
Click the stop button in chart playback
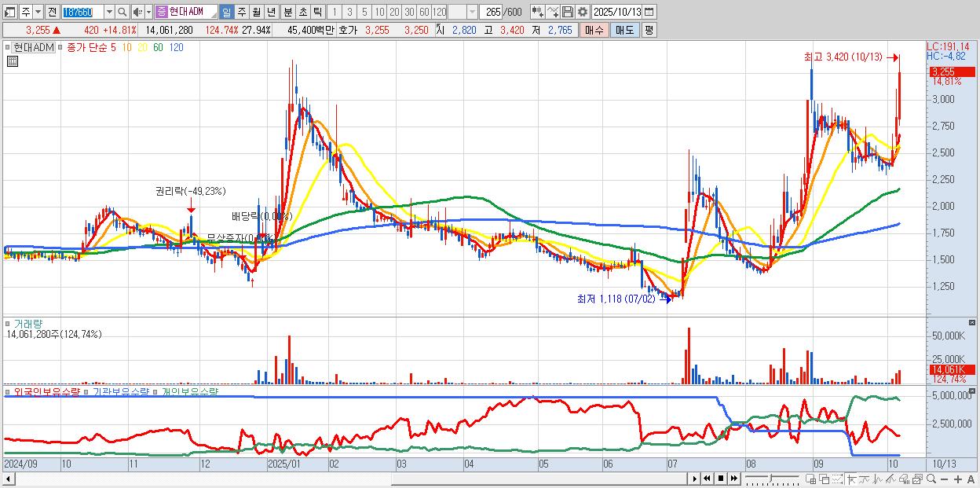[721, 479]
